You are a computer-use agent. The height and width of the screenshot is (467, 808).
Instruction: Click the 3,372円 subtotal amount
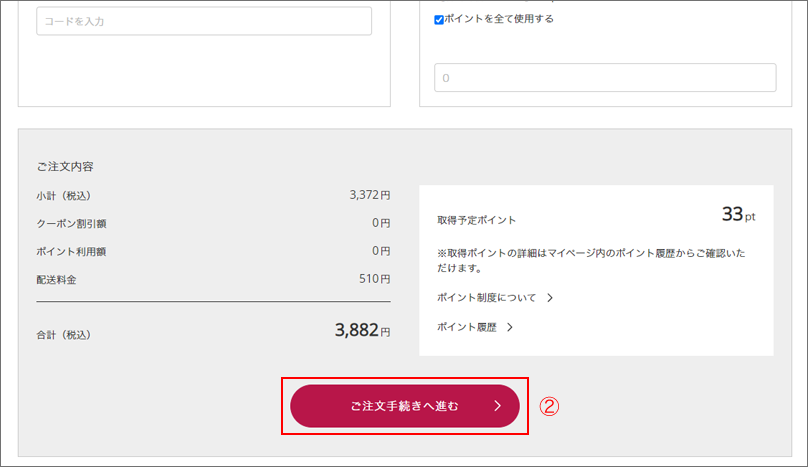pyautogui.click(x=370, y=196)
